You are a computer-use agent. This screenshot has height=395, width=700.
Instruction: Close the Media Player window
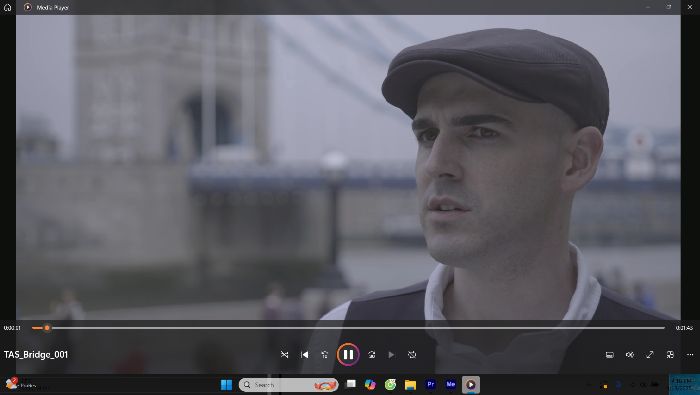click(x=689, y=7)
